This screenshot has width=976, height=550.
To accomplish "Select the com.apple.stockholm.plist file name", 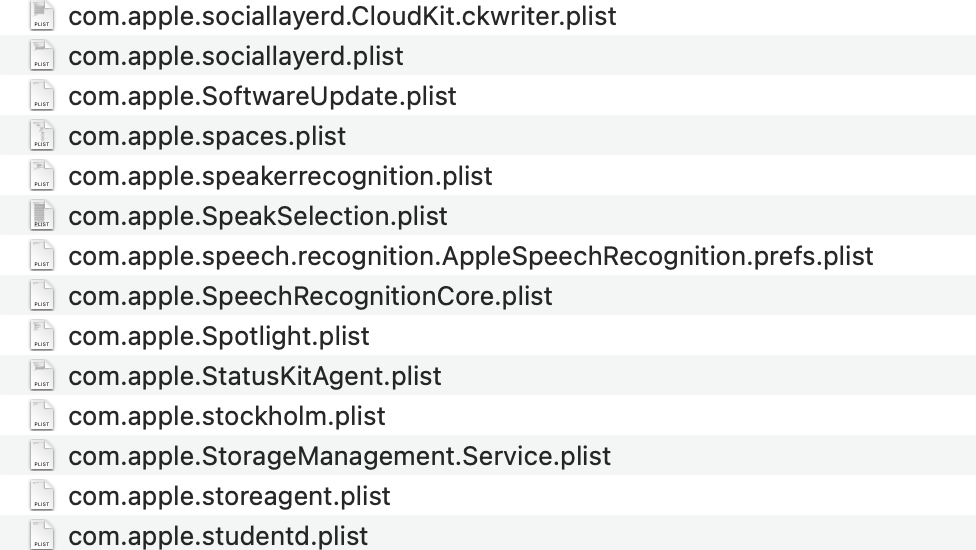I will click(227, 416).
